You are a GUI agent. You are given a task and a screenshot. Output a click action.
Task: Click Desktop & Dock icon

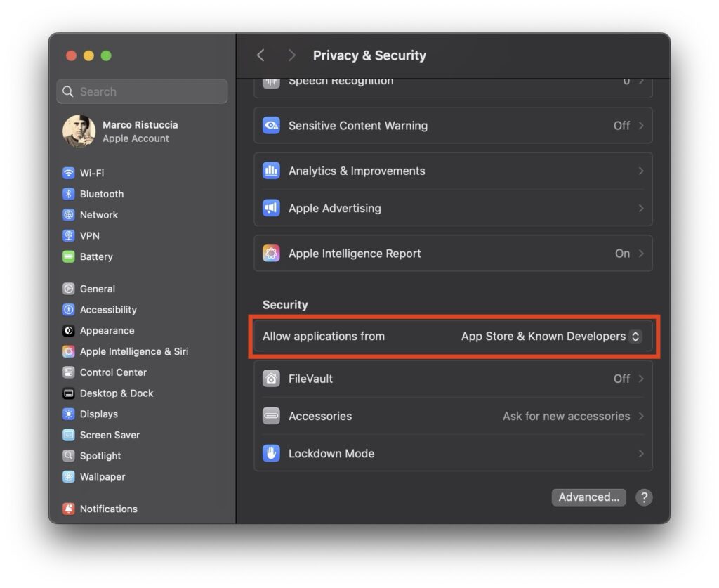coord(68,393)
